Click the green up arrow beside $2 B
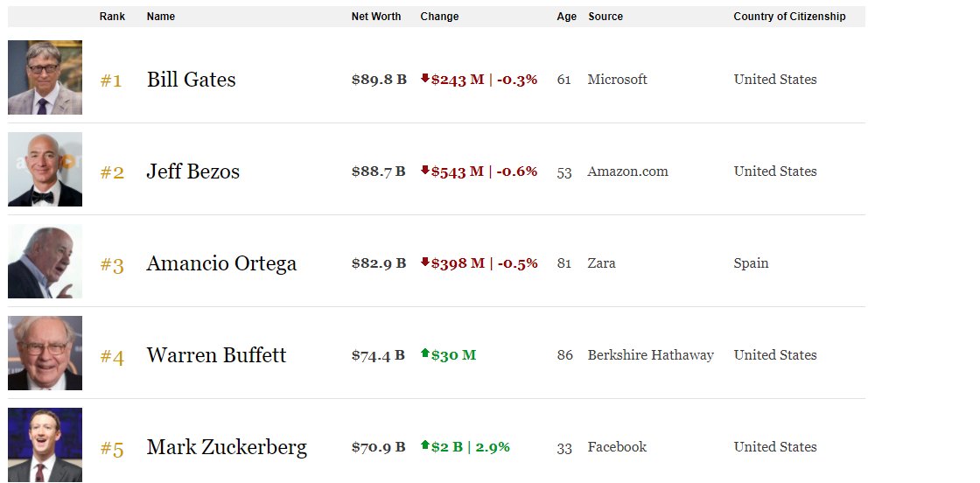 click(x=425, y=444)
